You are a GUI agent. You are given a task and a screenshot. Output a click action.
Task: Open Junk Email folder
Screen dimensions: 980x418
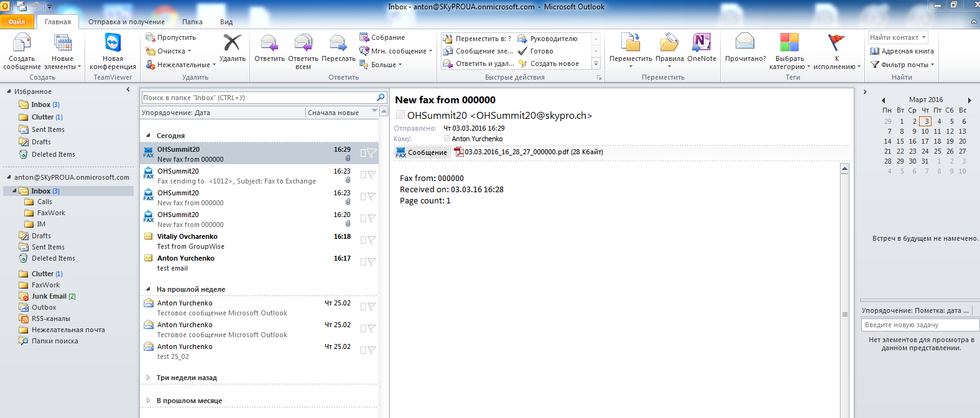[49, 296]
